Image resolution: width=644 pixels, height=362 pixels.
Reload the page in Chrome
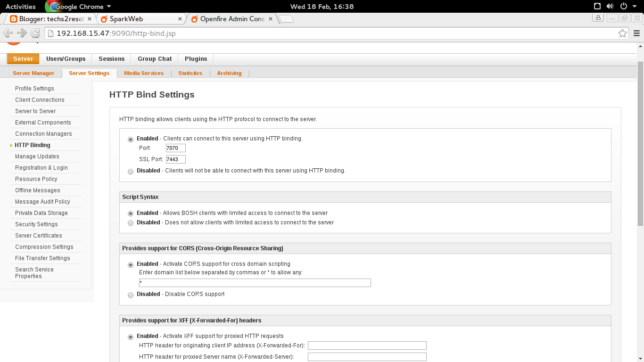34,33
